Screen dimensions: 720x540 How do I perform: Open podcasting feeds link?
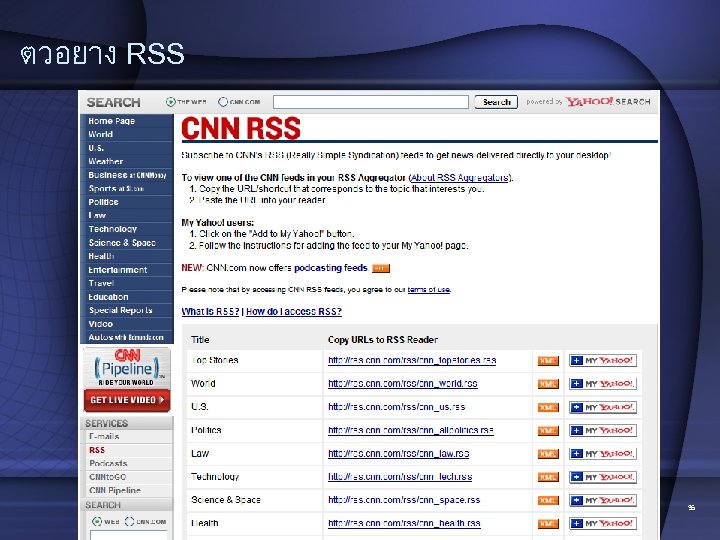(331, 268)
